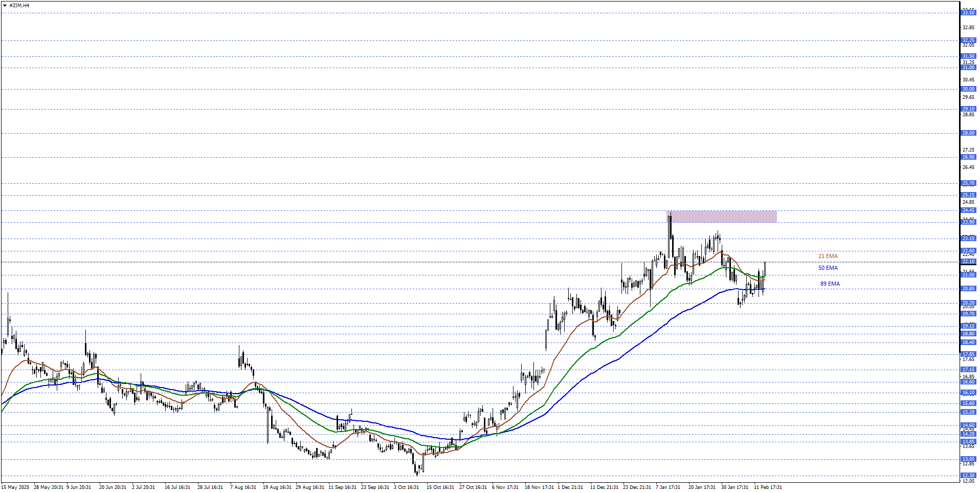Select the 89 EMA text label
The image size is (980, 493).
pos(830,284)
